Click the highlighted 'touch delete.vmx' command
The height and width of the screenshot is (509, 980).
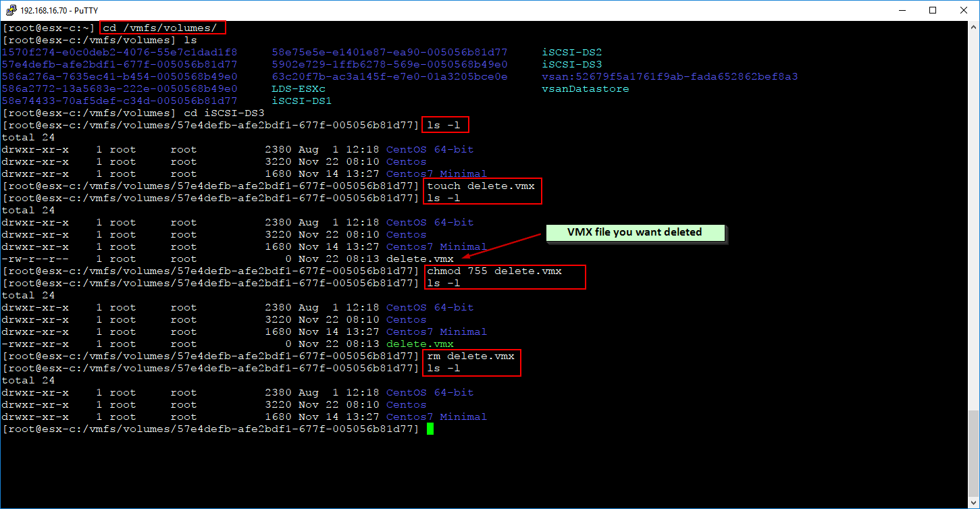(482, 186)
